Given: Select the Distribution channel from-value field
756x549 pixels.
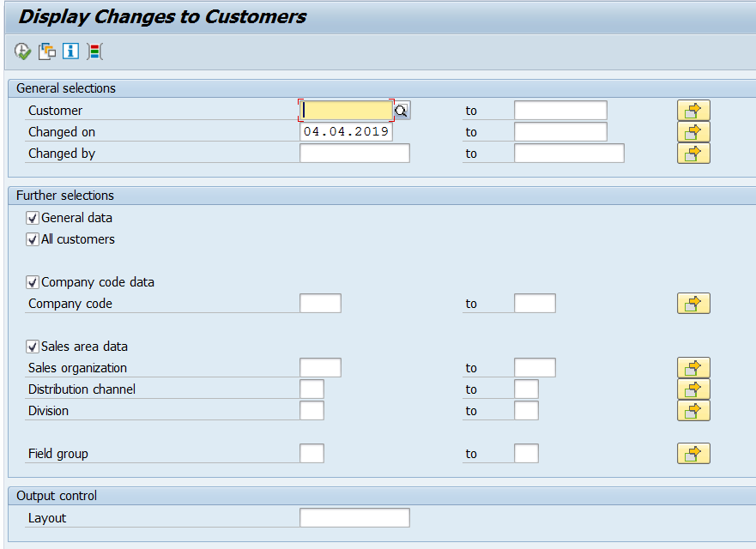Looking at the screenshot, I should tap(311, 389).
